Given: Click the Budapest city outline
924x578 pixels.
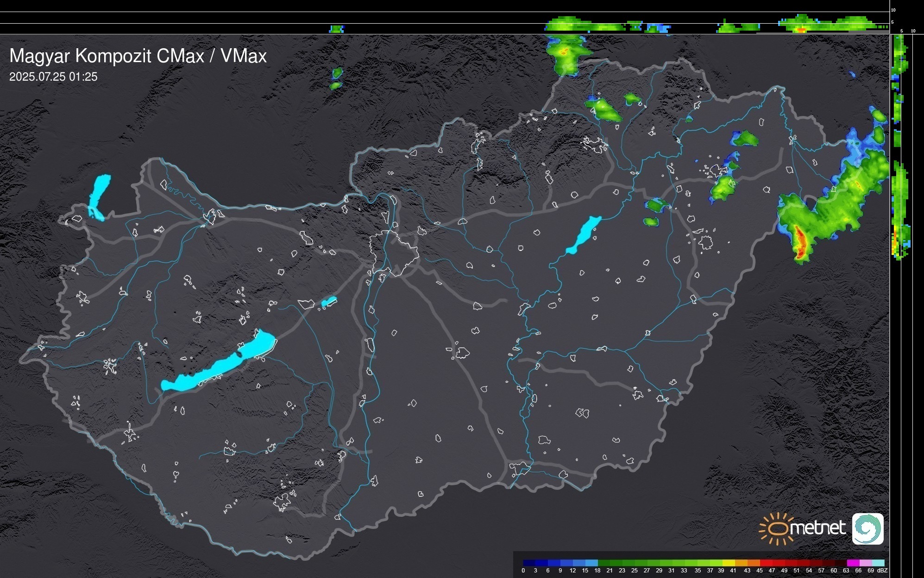Looking at the screenshot, I should coord(394,253).
